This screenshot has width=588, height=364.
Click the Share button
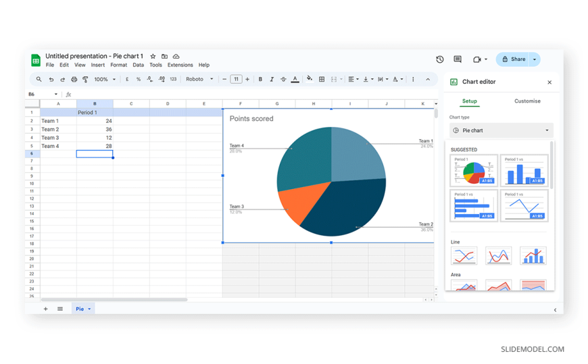click(x=514, y=59)
